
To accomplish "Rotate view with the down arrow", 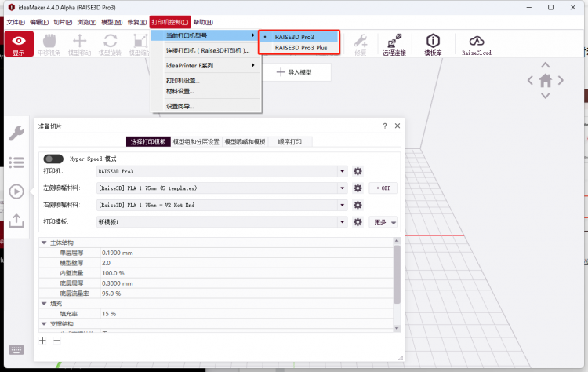I will [546, 96].
